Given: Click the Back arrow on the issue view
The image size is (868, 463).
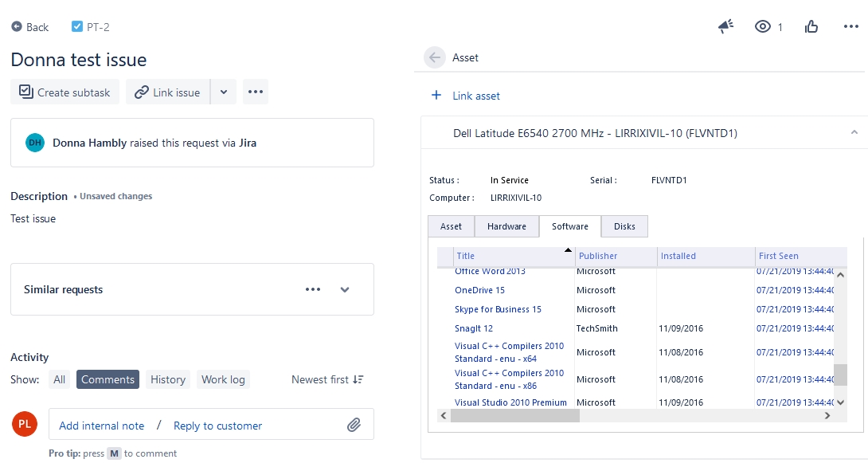Looking at the screenshot, I should coord(14,26).
